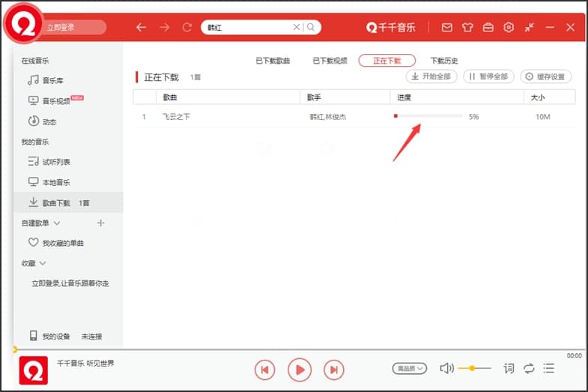
Task: Open the mail messages icon in title bar
Action: tap(447, 28)
